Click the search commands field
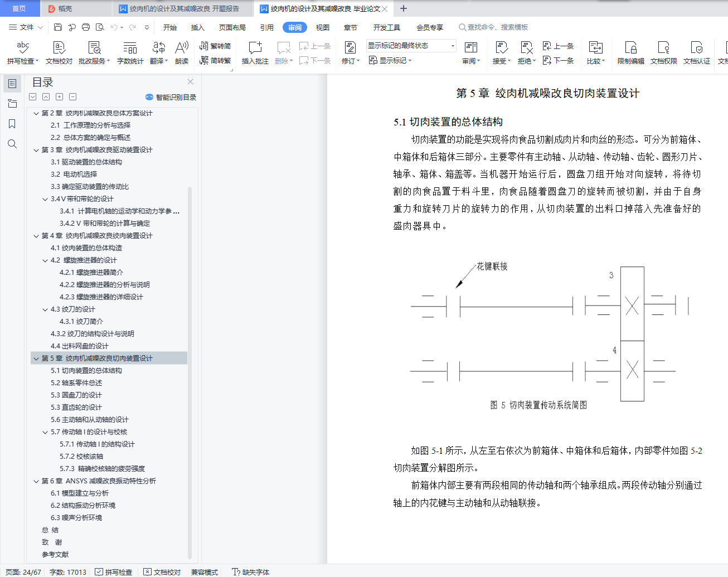Viewport: 728px width, 577px height. [493, 27]
